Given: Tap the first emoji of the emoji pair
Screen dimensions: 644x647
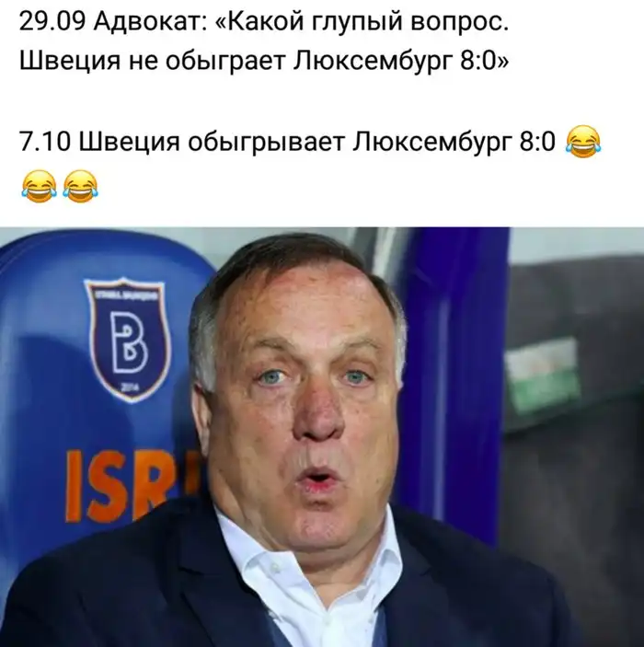Looking at the screenshot, I should [x=39, y=186].
